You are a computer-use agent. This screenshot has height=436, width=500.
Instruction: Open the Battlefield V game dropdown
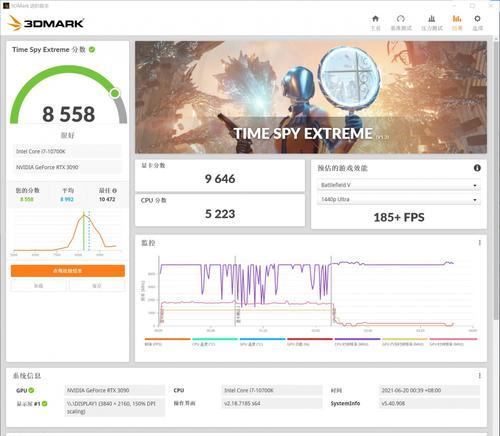(399, 185)
